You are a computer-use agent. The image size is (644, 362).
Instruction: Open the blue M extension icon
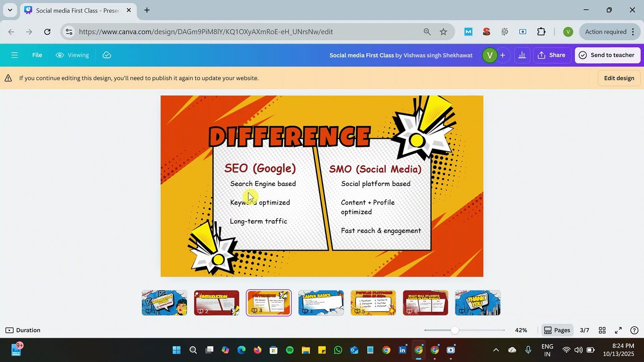pos(468,32)
